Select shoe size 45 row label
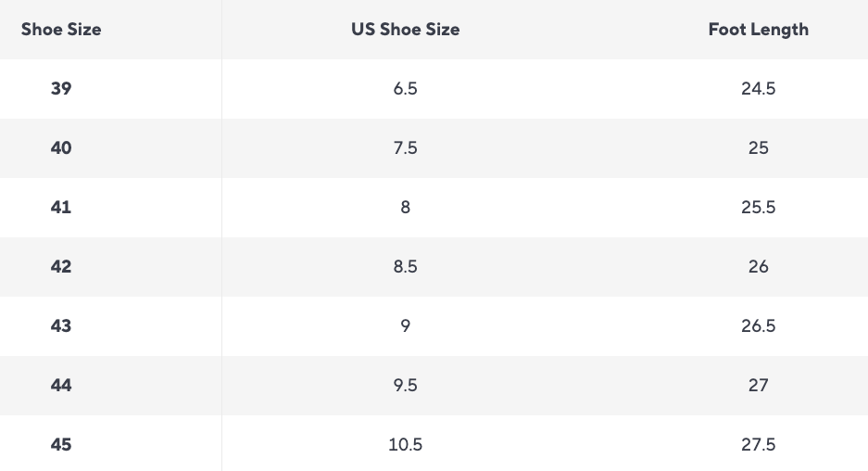The image size is (868, 471). click(x=61, y=445)
